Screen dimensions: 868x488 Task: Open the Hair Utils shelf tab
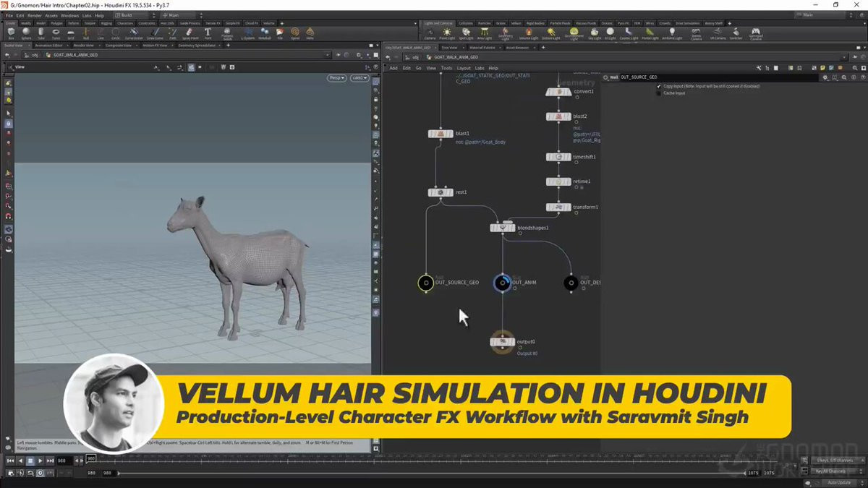[x=166, y=23]
